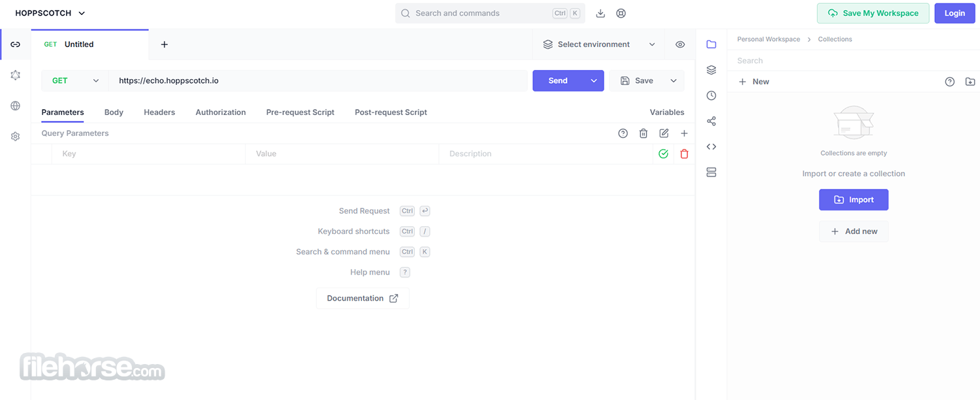
Task: Open Environments layers icon in right panel
Action: click(x=711, y=70)
